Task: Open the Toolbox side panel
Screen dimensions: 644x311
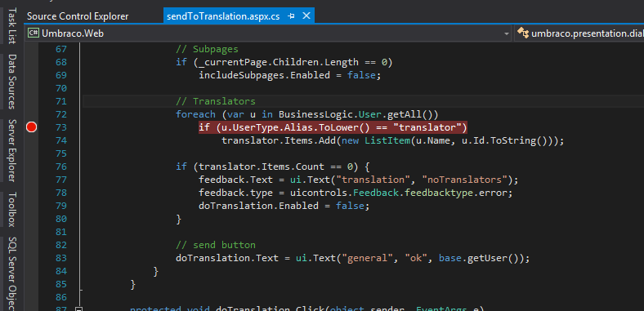Action: tap(12, 209)
